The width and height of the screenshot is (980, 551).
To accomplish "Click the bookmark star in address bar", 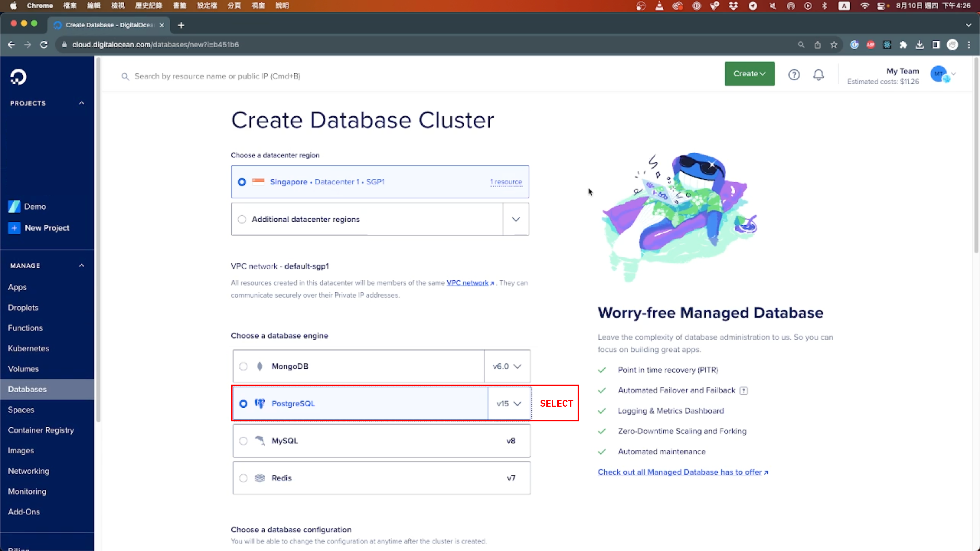I will point(834,44).
